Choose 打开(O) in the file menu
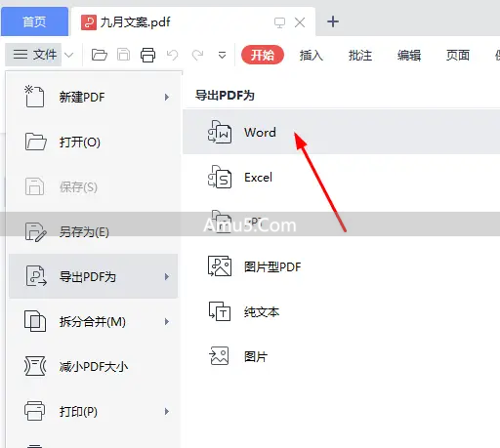 [x=93, y=142]
